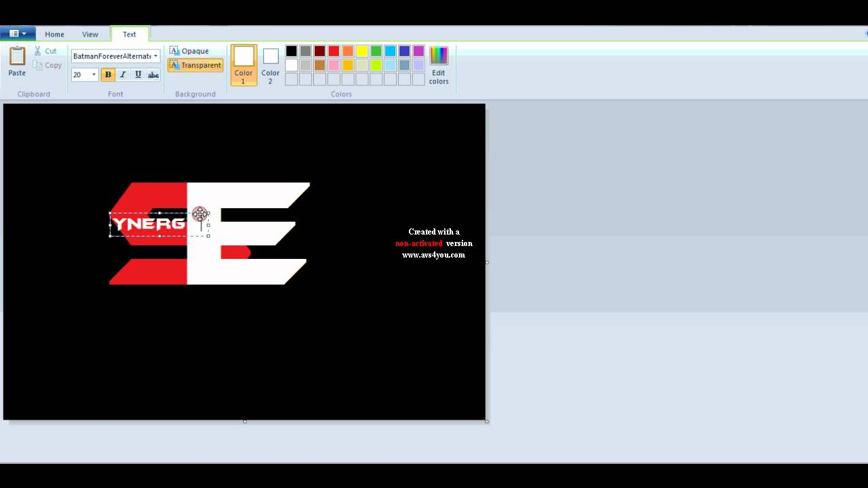Pick the black color swatch
The height and width of the screenshot is (488, 868).
(292, 51)
